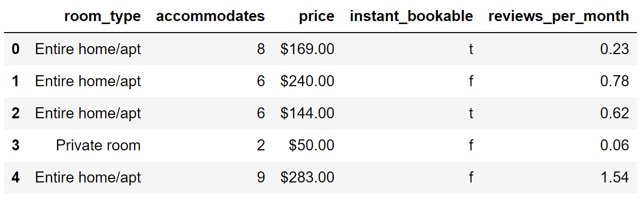Select the $50.00 price cell

click(311, 145)
